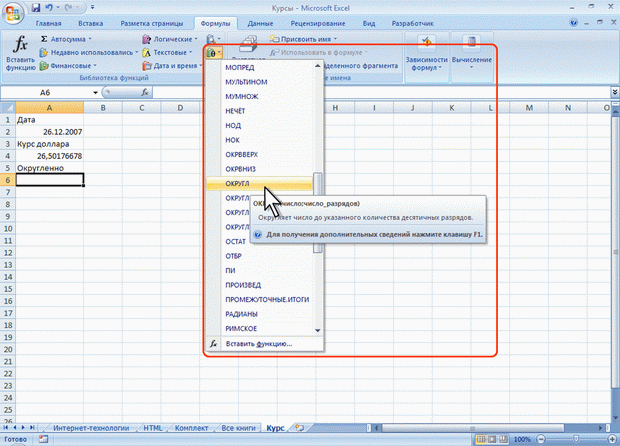Click the Name Box showing A6

[x=45, y=92]
